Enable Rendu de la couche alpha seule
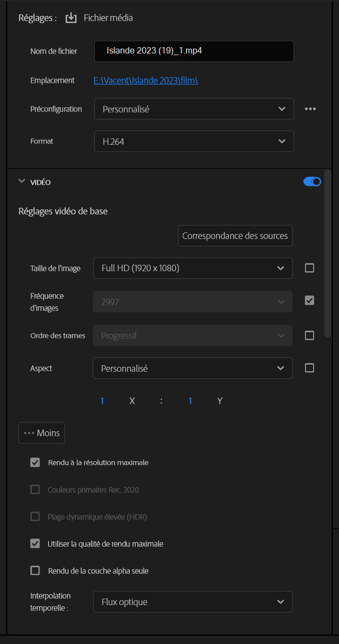 click(x=35, y=571)
